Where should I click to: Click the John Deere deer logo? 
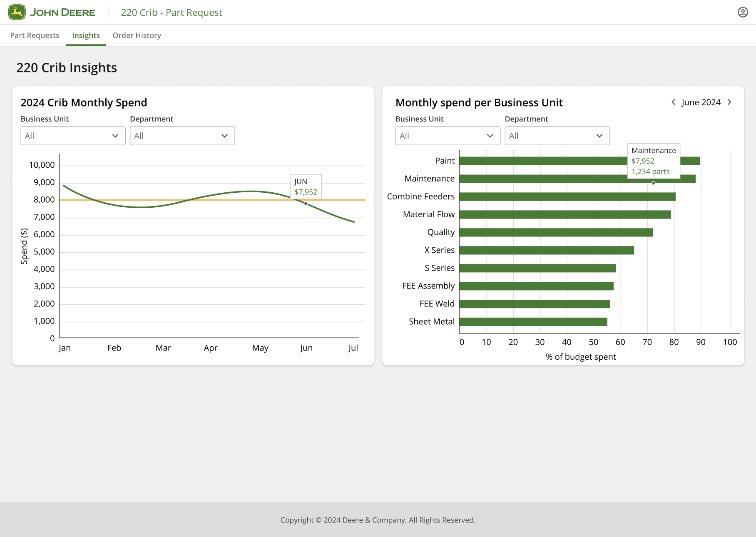point(17,12)
